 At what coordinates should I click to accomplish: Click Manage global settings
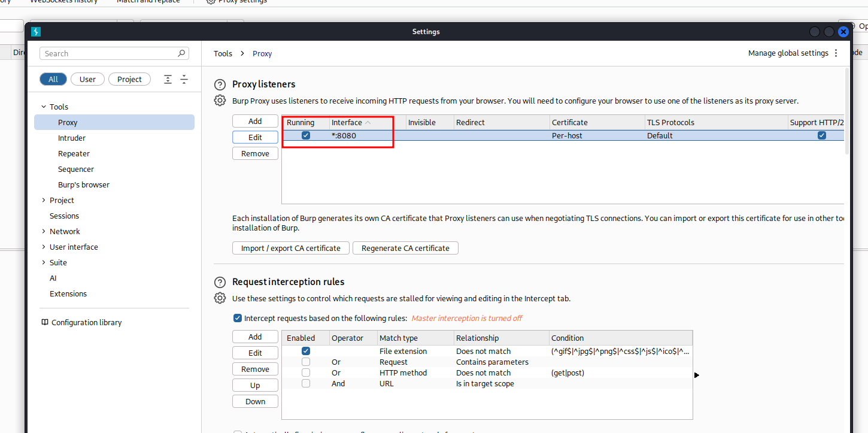788,53
